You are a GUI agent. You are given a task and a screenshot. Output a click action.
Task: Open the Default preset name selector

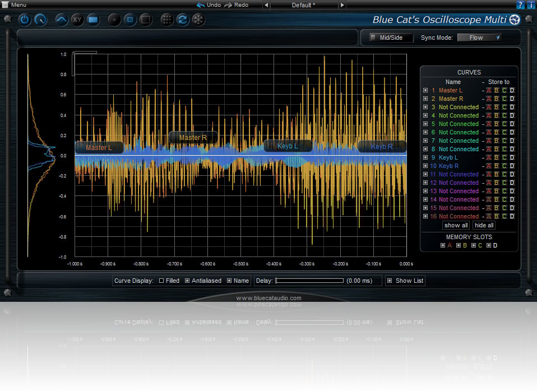click(x=304, y=5)
